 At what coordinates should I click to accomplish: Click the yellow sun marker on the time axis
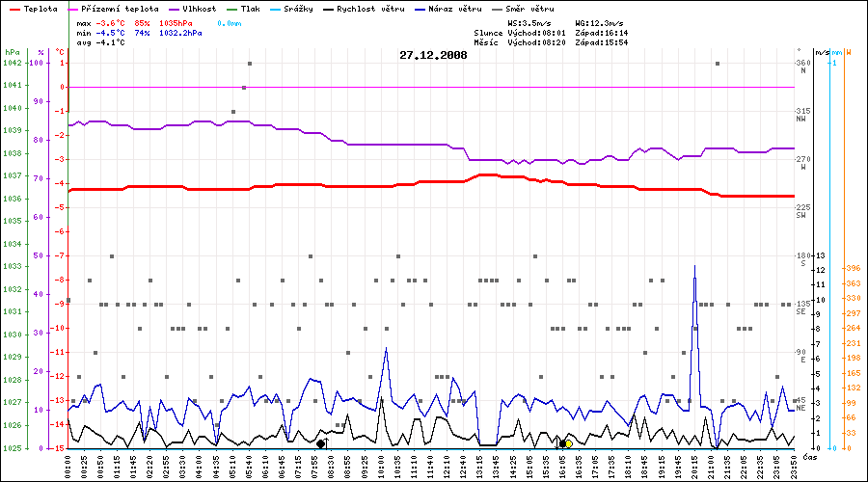point(569,443)
